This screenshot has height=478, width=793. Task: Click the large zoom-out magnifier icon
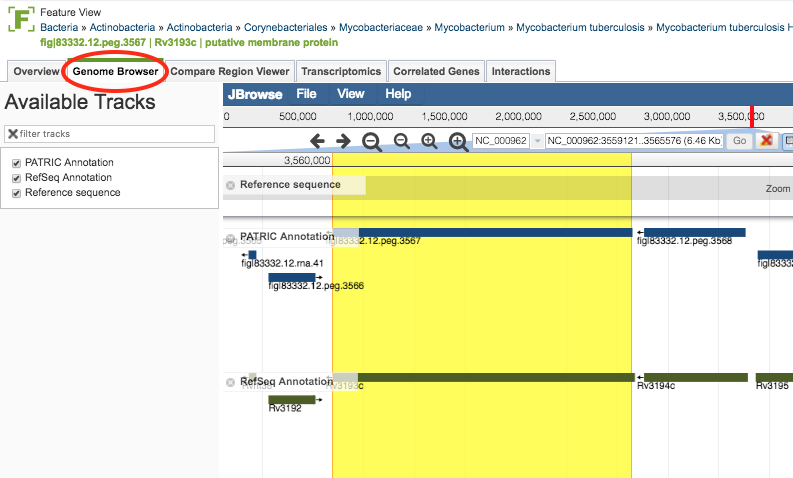[x=372, y=142]
